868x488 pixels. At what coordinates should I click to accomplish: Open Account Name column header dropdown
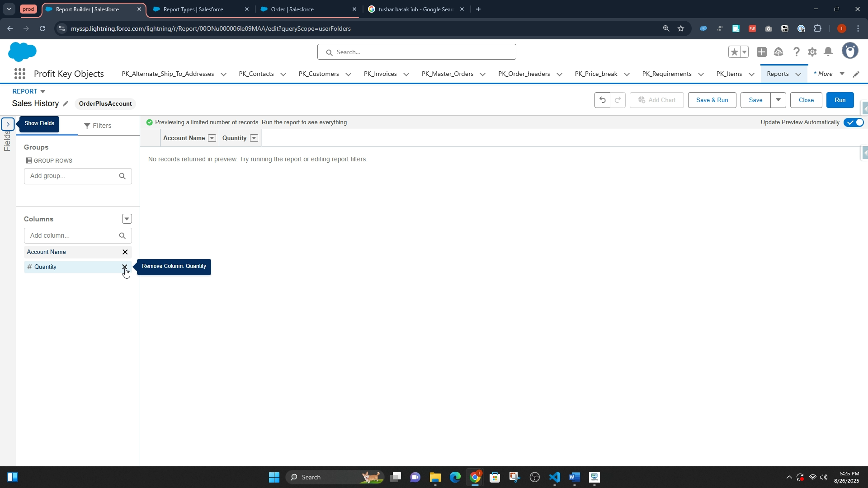(x=212, y=138)
